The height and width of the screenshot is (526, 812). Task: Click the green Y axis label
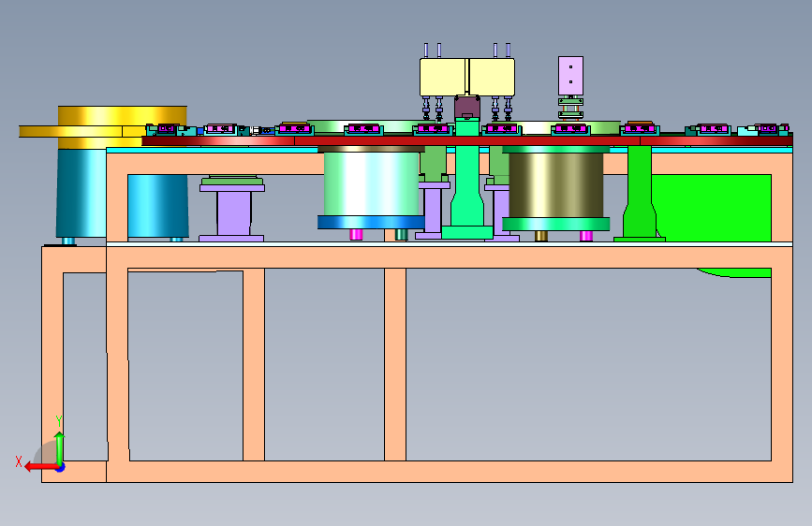[x=59, y=421]
